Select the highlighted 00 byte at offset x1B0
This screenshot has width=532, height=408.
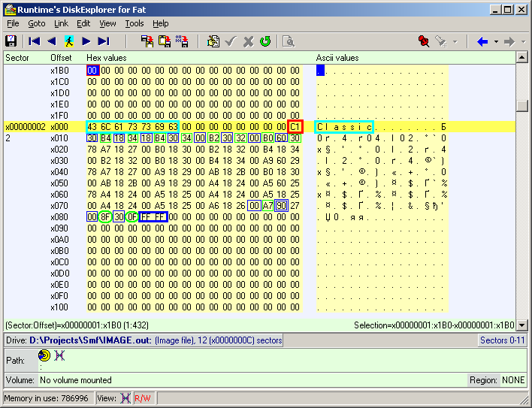tap(92, 70)
